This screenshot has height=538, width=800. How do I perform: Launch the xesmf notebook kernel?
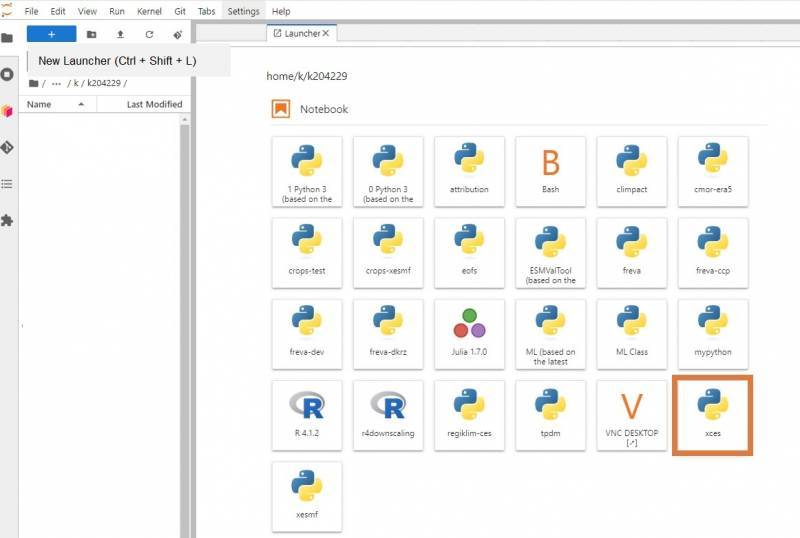[307, 496]
